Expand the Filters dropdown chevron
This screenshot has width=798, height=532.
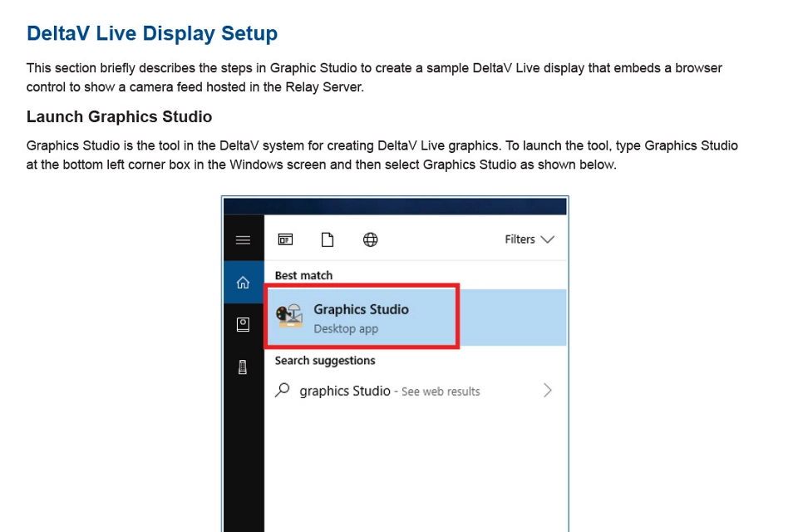(x=547, y=239)
